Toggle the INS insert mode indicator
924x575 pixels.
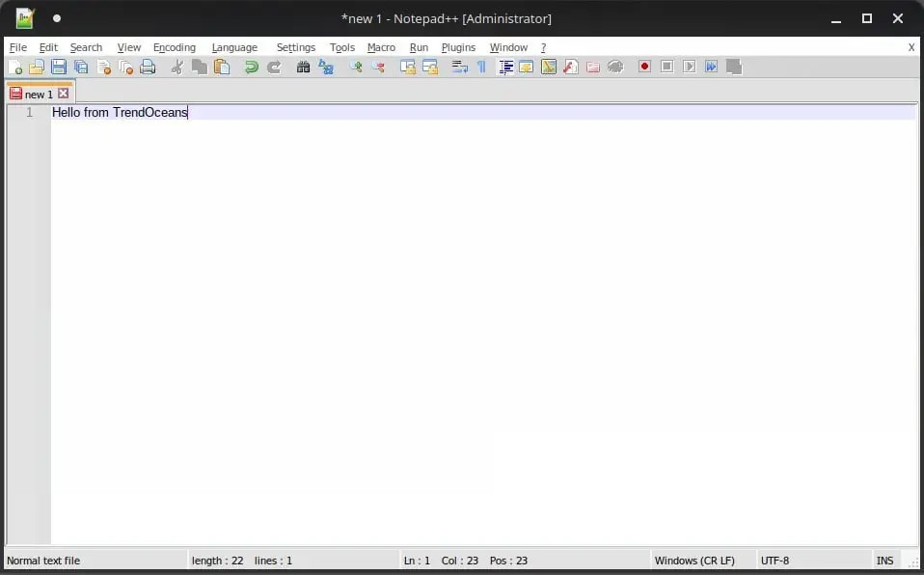coord(884,561)
